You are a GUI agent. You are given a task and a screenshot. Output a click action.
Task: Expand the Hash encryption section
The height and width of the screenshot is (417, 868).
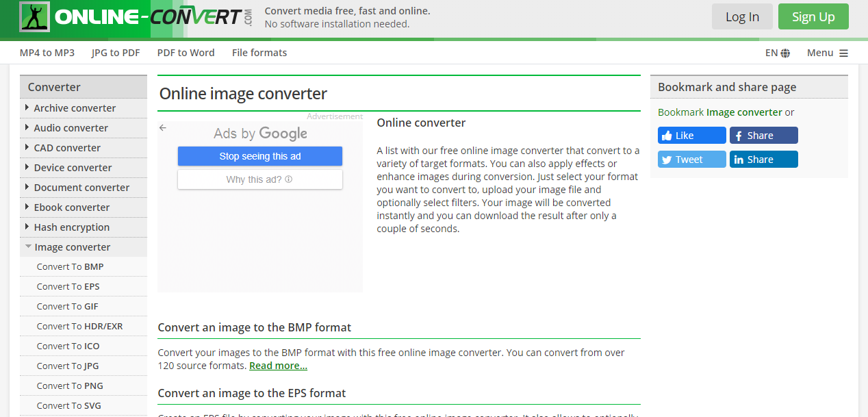click(x=84, y=227)
